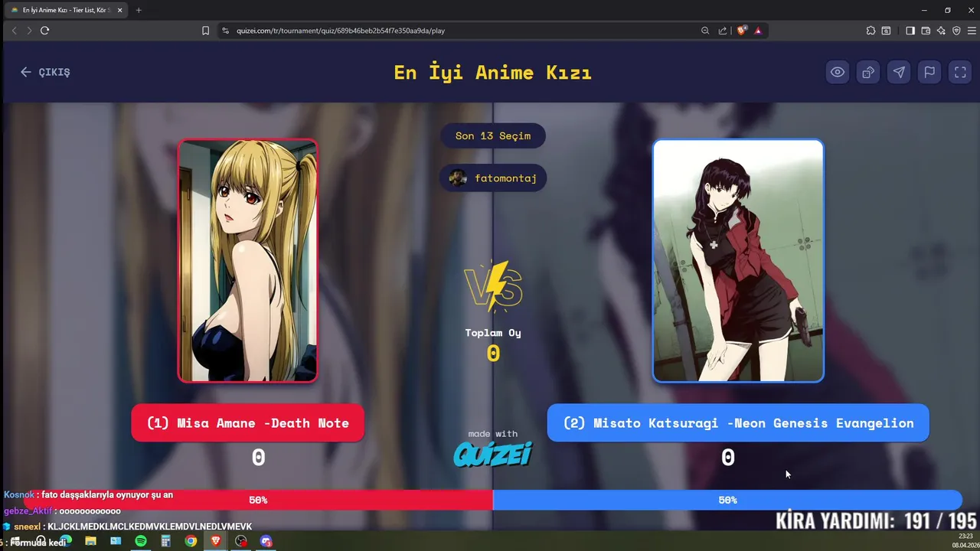Screen dimensions: 980x551
Task: Select the En İyi Anime Kızı tab
Action: pyautogui.click(x=66, y=10)
